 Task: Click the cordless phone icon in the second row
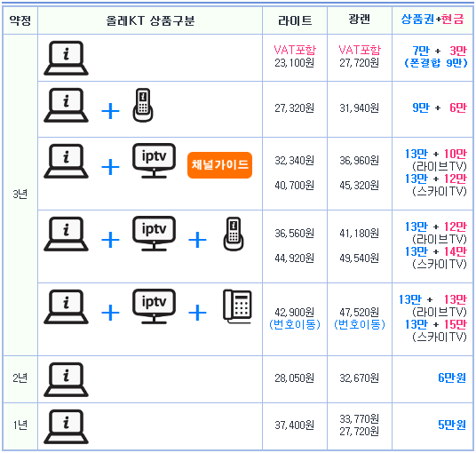point(143,105)
